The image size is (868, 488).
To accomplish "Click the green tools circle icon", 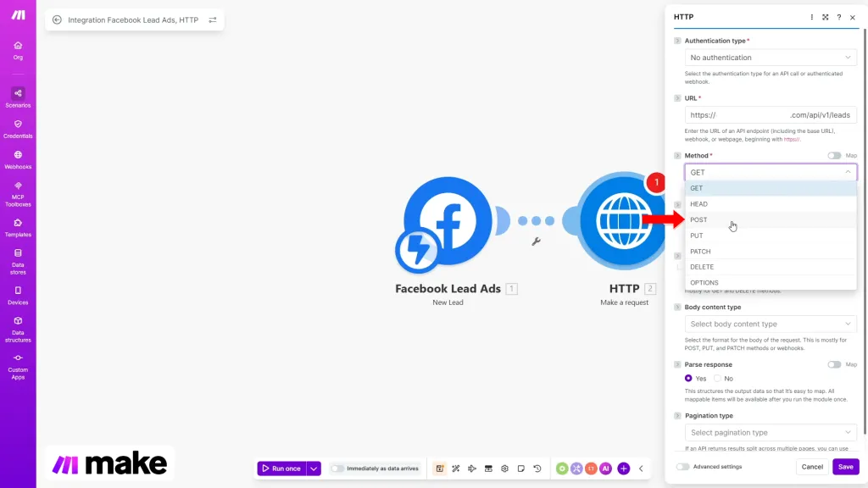I will (562, 469).
